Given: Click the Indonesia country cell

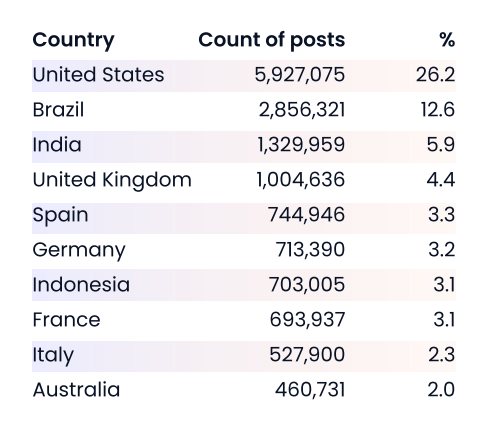Looking at the screenshot, I should pos(81,285).
